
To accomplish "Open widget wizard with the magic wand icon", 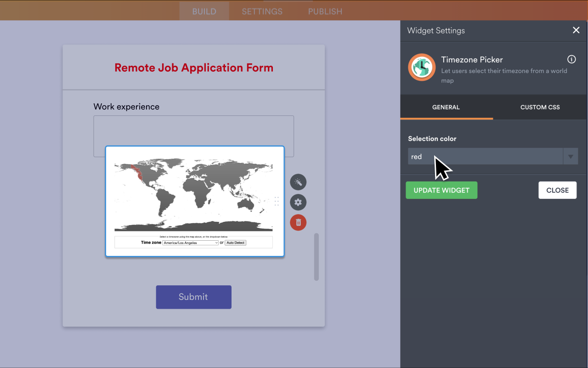I will (x=298, y=182).
